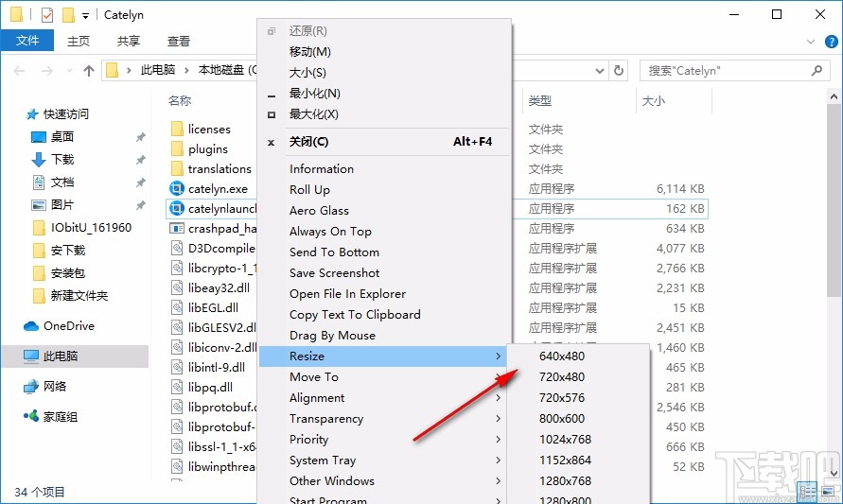
Task: Click the libpq.dll file icon
Action: pos(177,388)
